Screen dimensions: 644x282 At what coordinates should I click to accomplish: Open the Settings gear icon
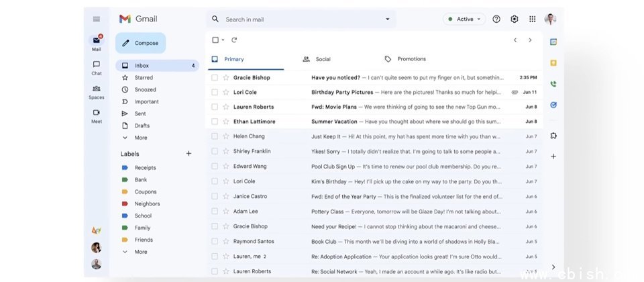pyautogui.click(x=515, y=19)
